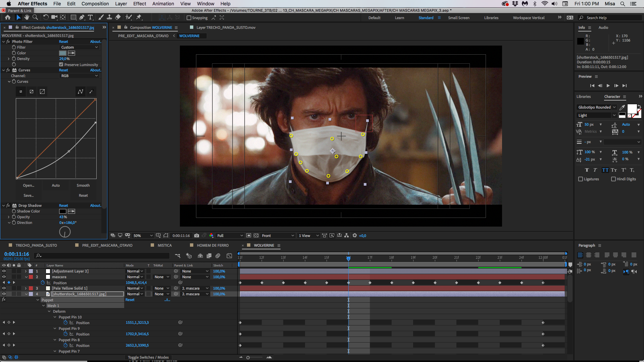Screen dimensions: 644x362
Task: Open the 1 View layout dropdown
Action: click(x=309, y=236)
